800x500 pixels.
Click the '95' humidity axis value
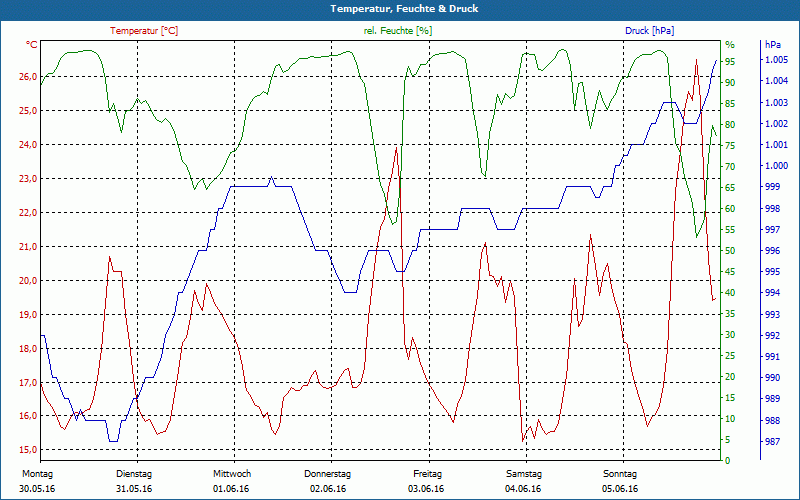[x=730, y=62]
